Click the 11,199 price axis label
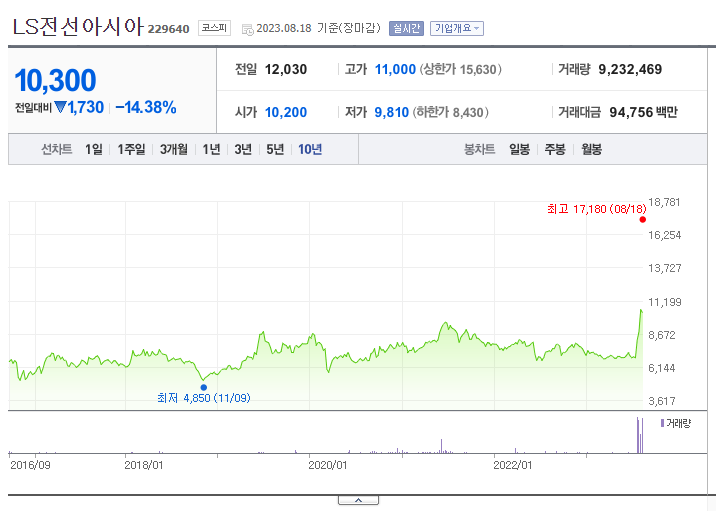This screenshot has height=511, width=716. (664, 302)
